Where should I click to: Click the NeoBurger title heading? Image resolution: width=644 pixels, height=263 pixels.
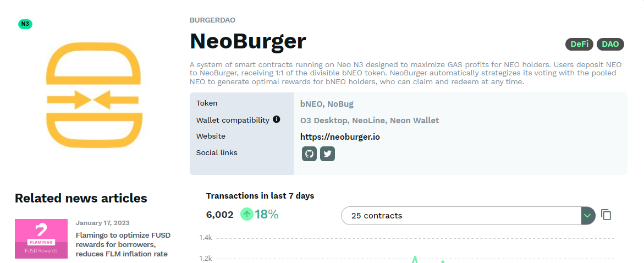pyautogui.click(x=248, y=41)
